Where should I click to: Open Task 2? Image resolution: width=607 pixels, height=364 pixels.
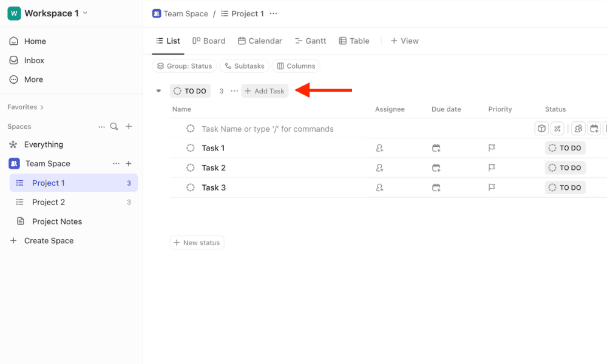[214, 168]
